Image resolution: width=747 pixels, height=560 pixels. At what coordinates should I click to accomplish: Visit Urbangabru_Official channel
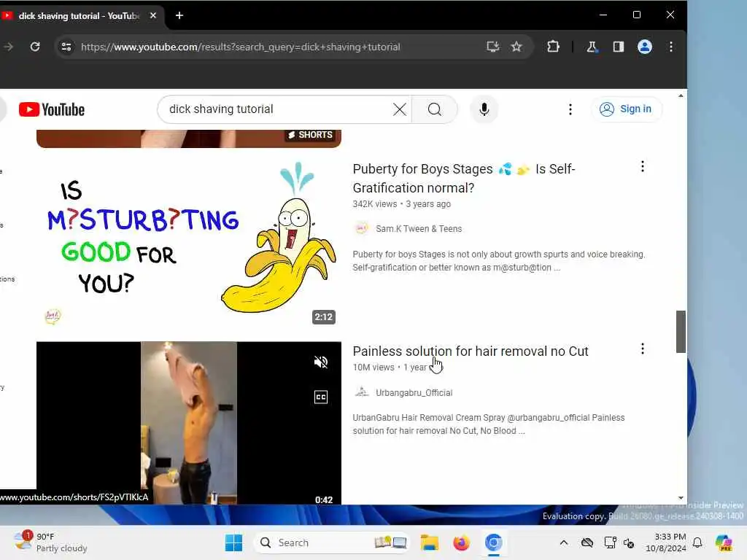tap(414, 393)
